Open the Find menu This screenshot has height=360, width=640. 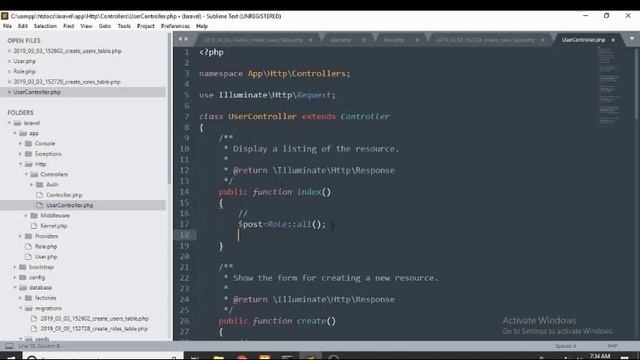click(69, 26)
